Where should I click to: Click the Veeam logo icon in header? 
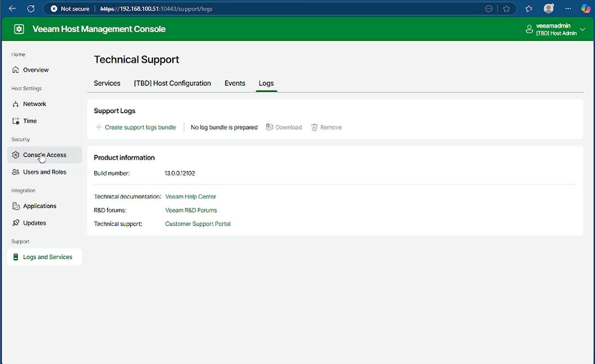click(x=19, y=29)
